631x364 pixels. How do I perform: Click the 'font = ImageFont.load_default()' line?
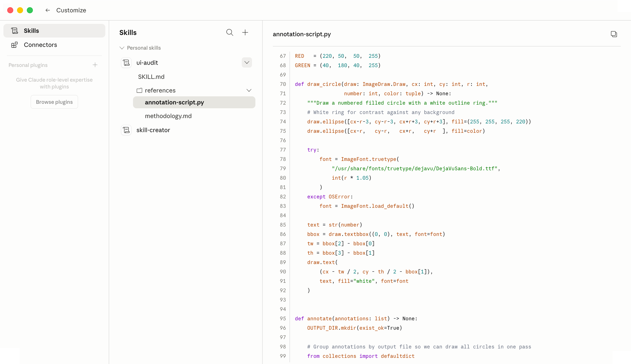pyautogui.click(x=367, y=206)
